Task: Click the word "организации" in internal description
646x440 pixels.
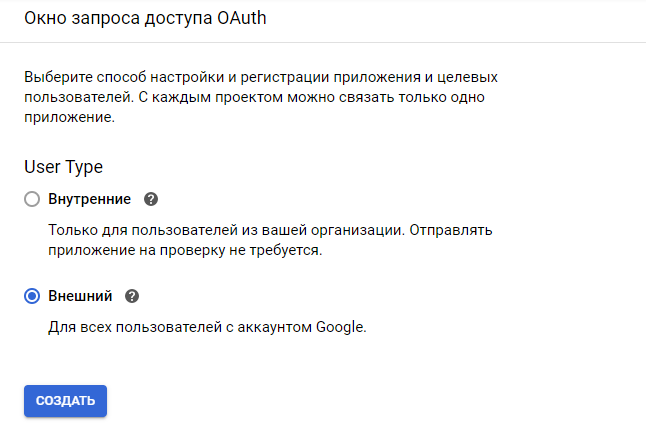Action: (358, 230)
